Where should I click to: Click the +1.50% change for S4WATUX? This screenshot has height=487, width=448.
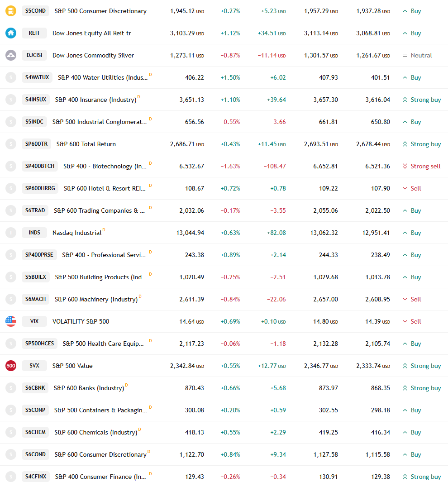[x=230, y=77]
